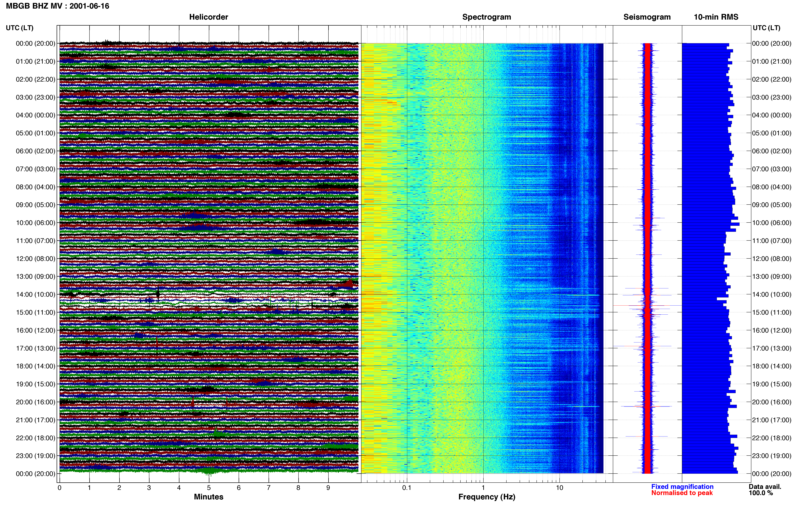Click the left time label '18:00 (14:00)'
This screenshot has height=508, width=812.
36,366
